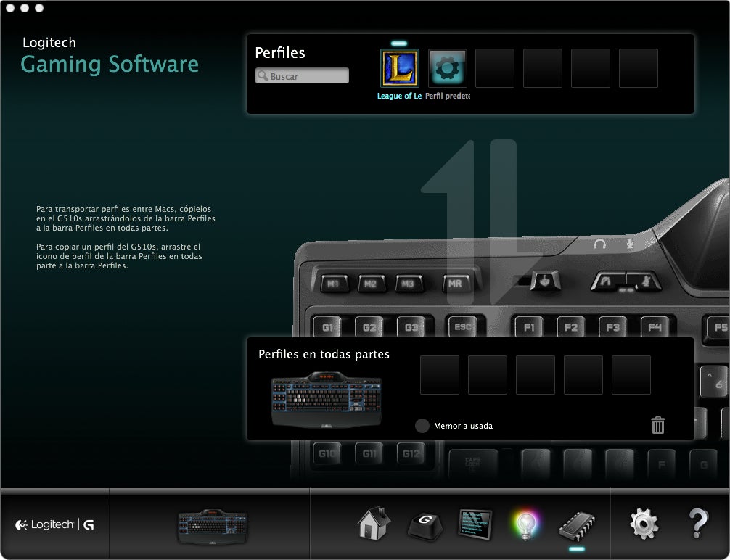Screen dimensions: 730x560
Task: Select the G510s keyboard in bottom device bar
Action: pos(213,526)
